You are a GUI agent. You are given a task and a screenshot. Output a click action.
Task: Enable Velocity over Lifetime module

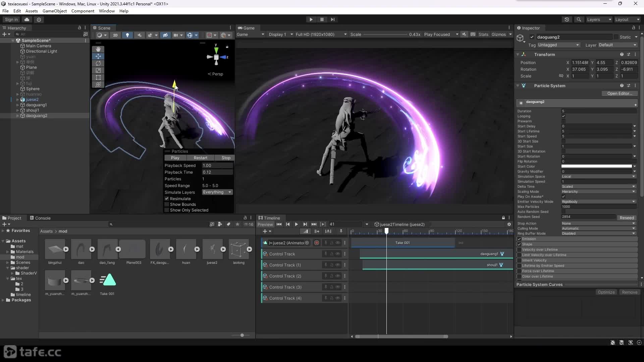coord(519,250)
